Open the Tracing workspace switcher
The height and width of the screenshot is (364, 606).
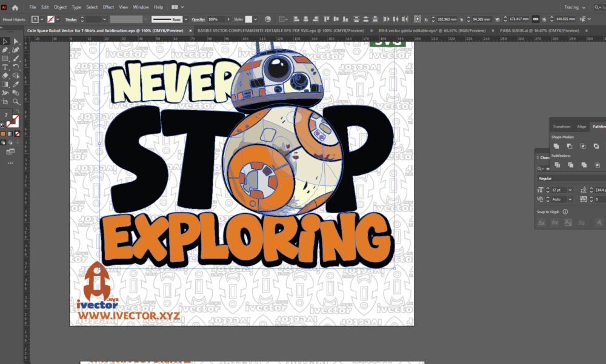click(574, 7)
